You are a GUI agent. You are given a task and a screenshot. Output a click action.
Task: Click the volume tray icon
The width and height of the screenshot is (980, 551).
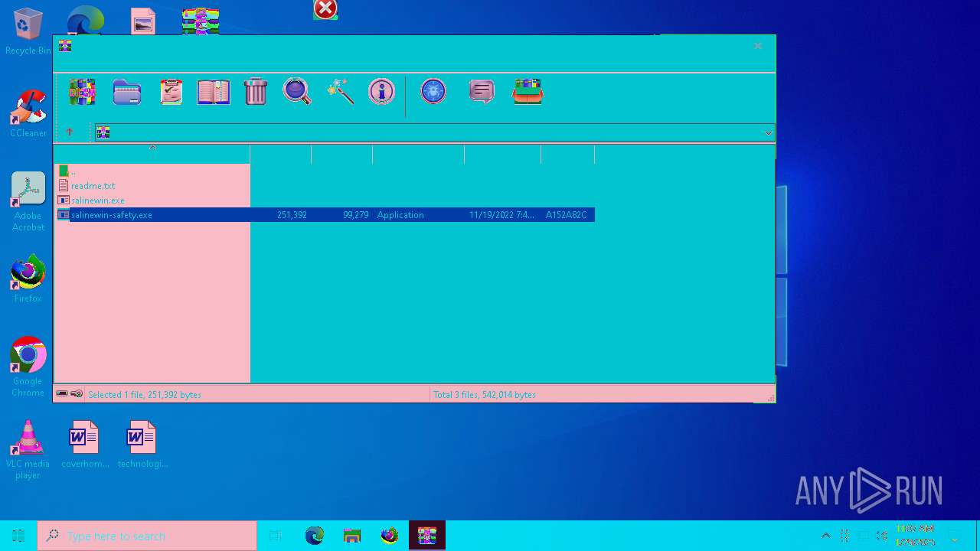(x=882, y=536)
